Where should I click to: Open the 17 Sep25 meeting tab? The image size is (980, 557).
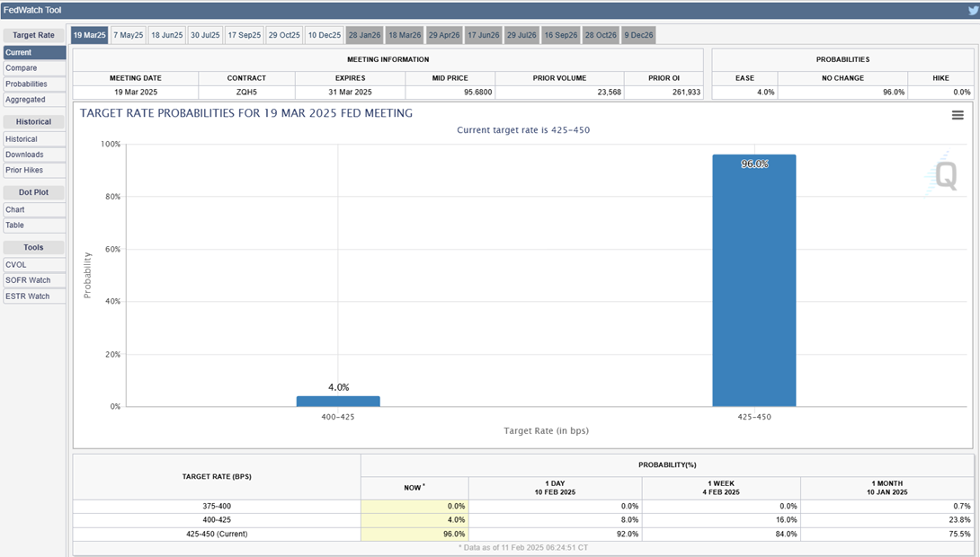tap(244, 35)
